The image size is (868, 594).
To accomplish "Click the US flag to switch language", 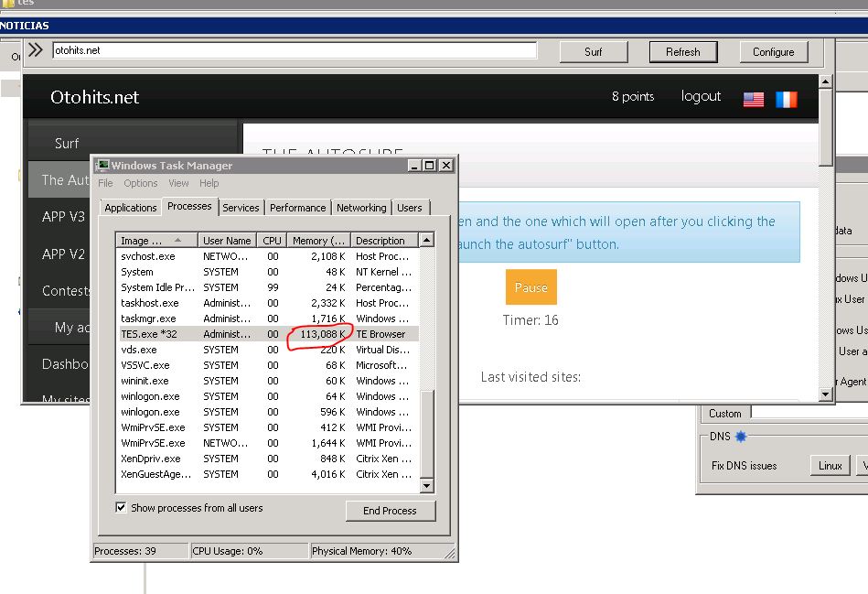I will [753, 97].
